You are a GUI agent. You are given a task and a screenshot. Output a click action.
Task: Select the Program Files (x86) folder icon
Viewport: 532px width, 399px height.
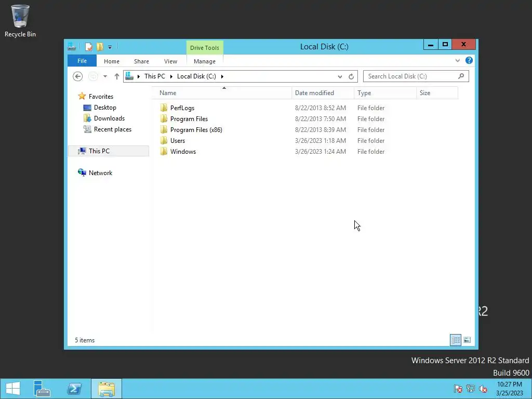point(164,129)
